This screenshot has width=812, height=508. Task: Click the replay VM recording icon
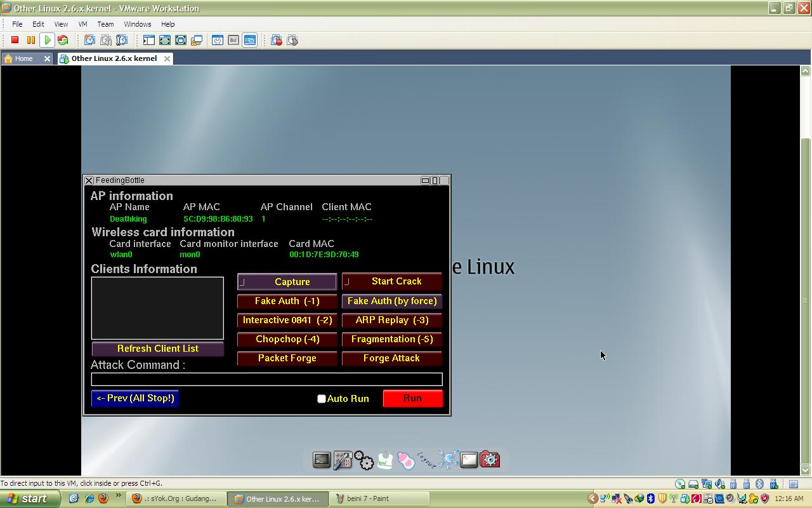tap(292, 40)
